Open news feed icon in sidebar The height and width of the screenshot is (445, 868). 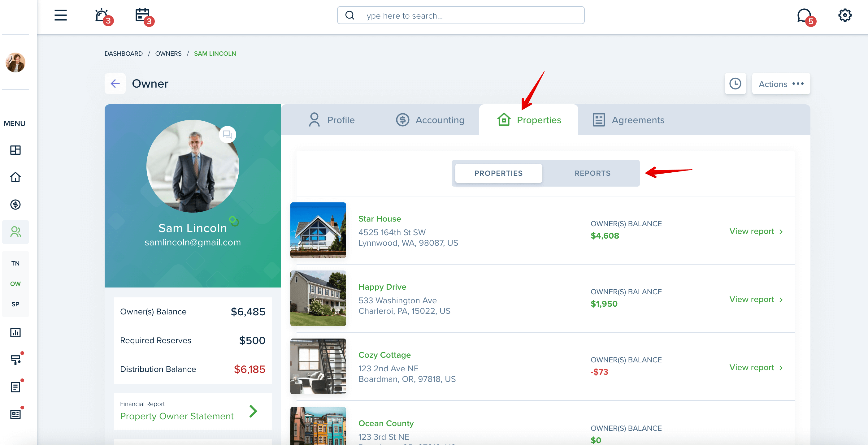click(16, 414)
